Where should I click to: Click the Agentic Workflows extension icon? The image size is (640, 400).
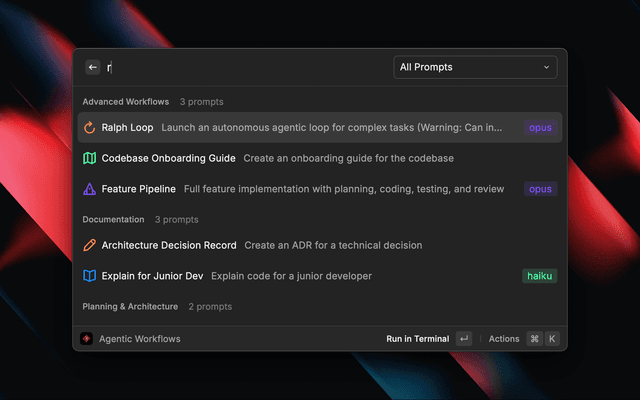pos(87,339)
